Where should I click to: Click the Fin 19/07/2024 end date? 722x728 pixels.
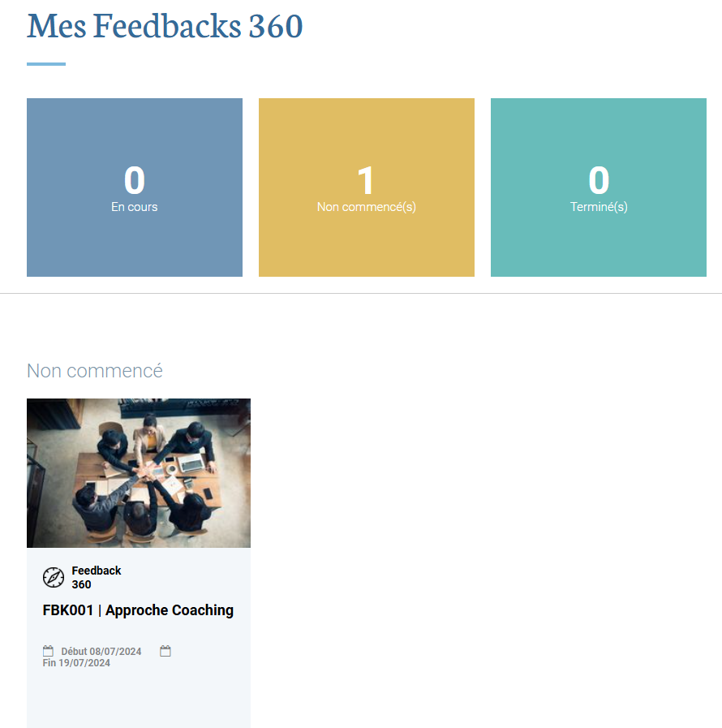tap(76, 663)
